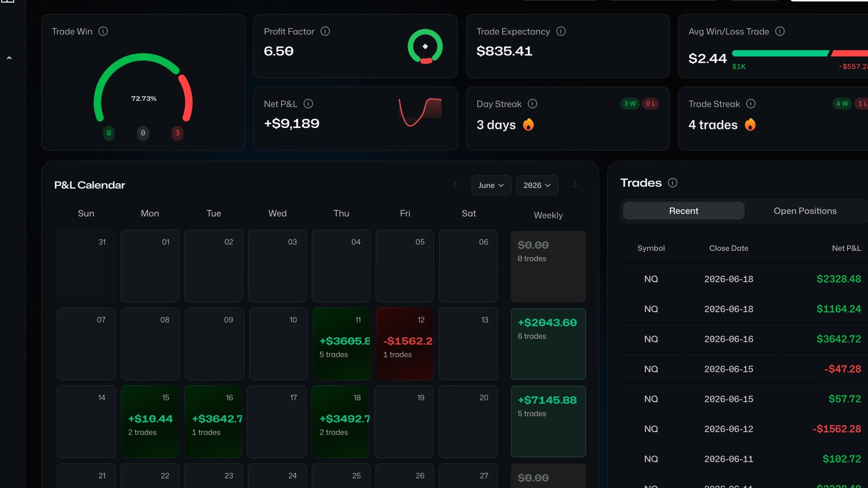
Task: Switch to the Open Positions tab
Action: (805, 211)
